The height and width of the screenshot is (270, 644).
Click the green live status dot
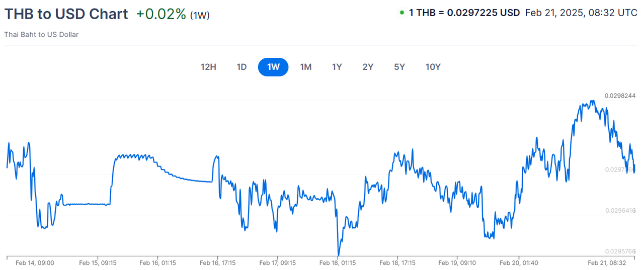(402, 13)
